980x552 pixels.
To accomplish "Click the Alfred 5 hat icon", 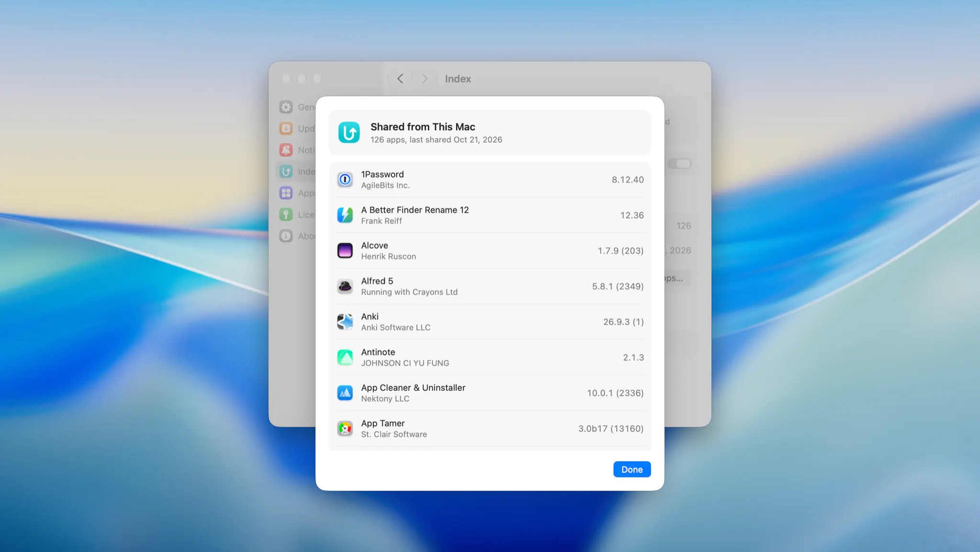I will [345, 286].
